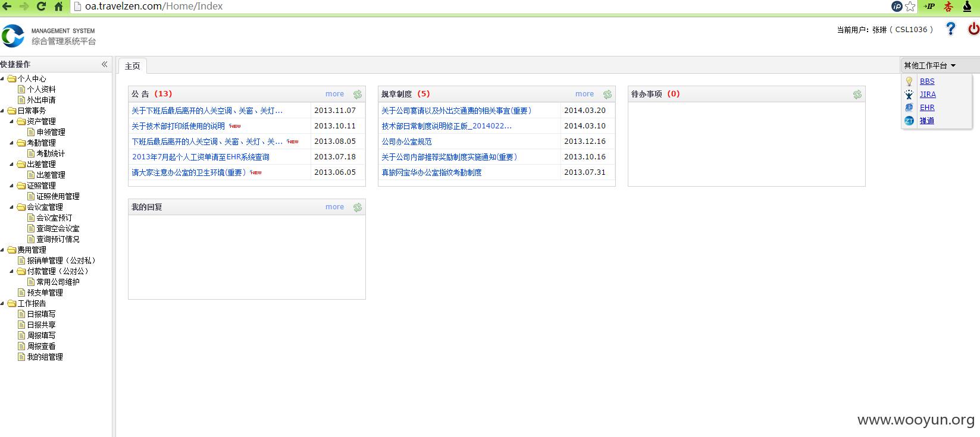The height and width of the screenshot is (437, 980).
Task: Reload the page with refresh icon
Action: [41, 7]
